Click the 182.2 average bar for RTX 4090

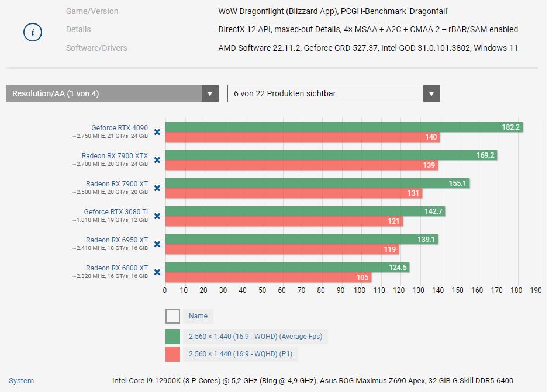click(344, 127)
